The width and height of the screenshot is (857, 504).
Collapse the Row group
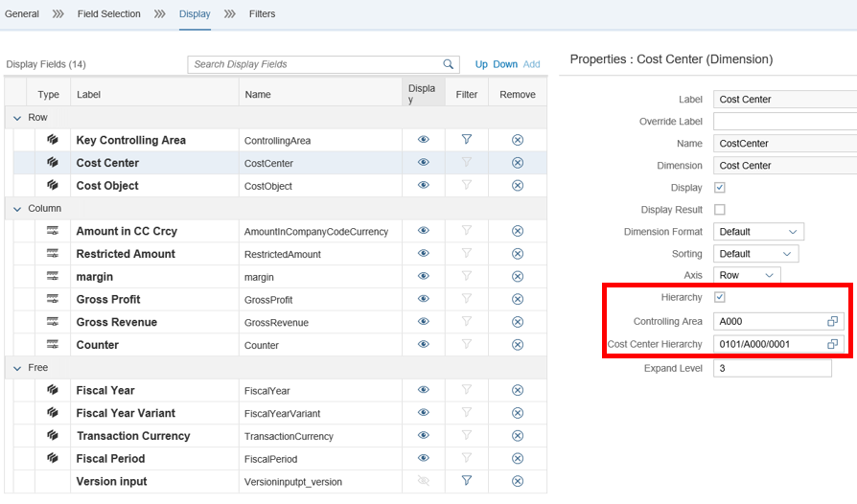click(17, 118)
